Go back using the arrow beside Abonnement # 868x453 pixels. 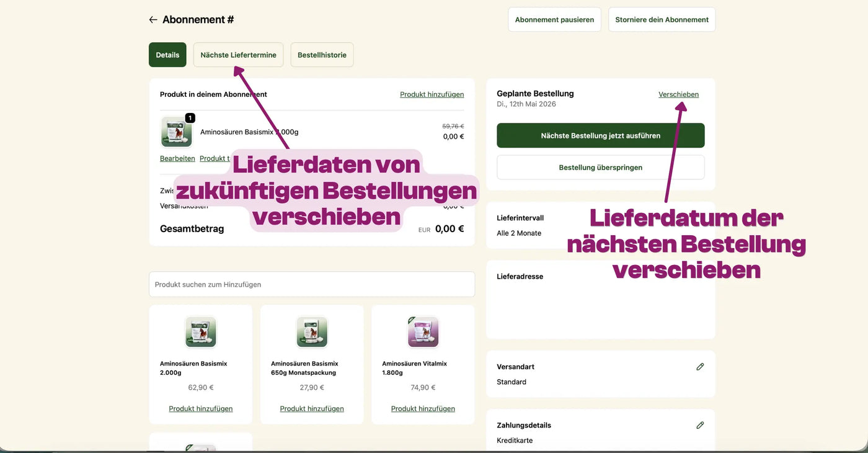(x=153, y=20)
